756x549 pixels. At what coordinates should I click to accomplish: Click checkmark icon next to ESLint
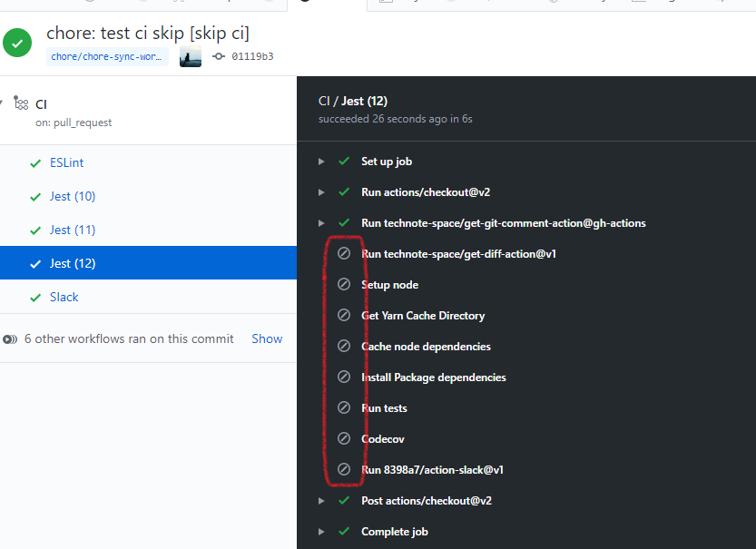pos(35,163)
